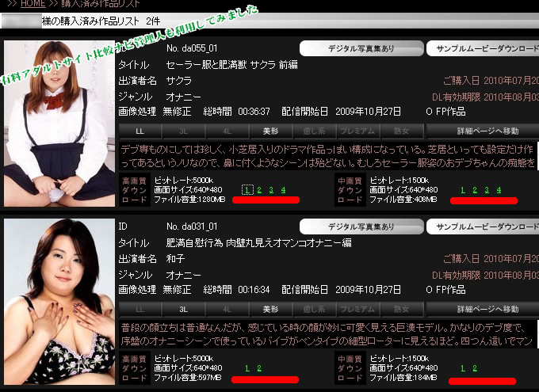This screenshot has height=392, width=539.
Task: Select the 3L tag in second item
Action: pyautogui.click(x=183, y=309)
